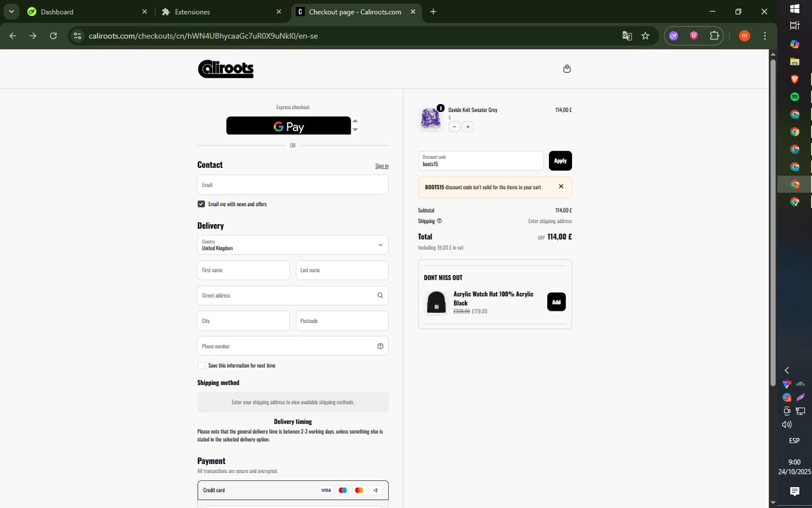Open the shopping bag cart icon
The width and height of the screenshot is (812, 508).
pos(567,69)
